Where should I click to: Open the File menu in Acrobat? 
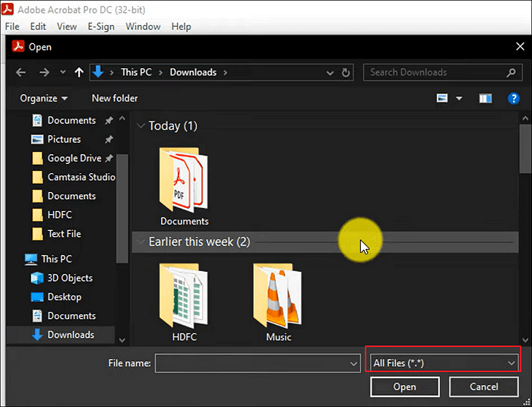(x=12, y=27)
